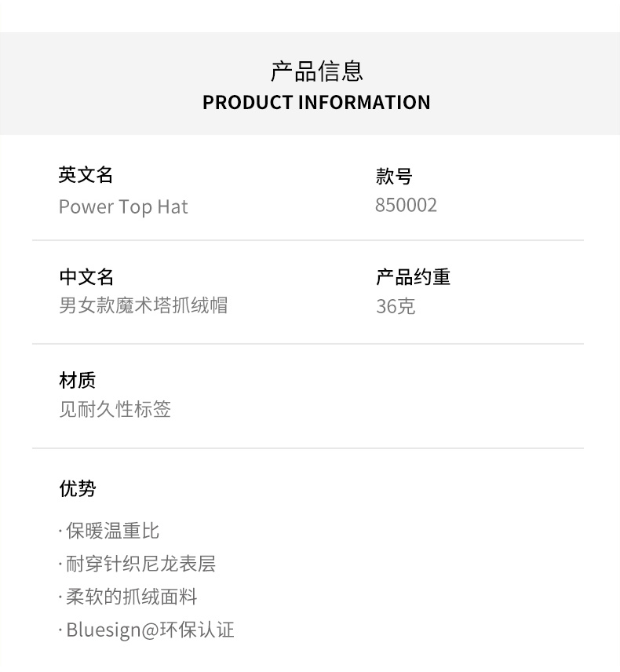This screenshot has width=620, height=672.
Task: Select the 英文名 label
Action: tap(86, 175)
